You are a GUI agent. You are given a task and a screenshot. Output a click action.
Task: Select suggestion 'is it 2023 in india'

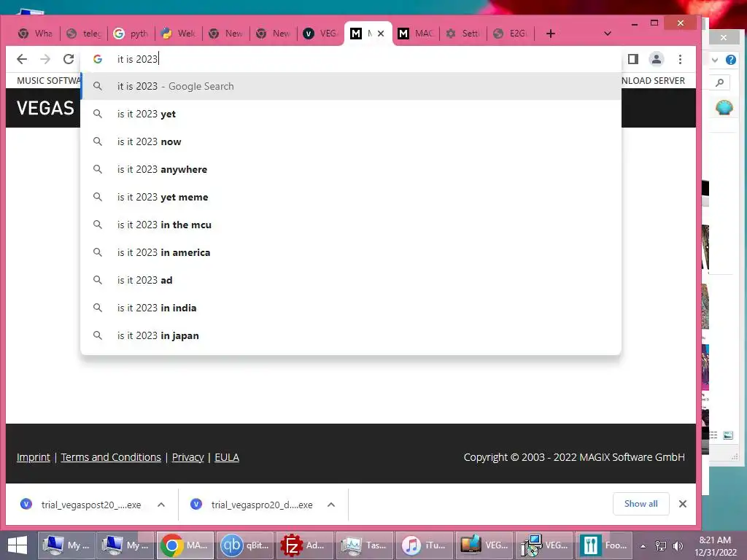tap(351, 308)
